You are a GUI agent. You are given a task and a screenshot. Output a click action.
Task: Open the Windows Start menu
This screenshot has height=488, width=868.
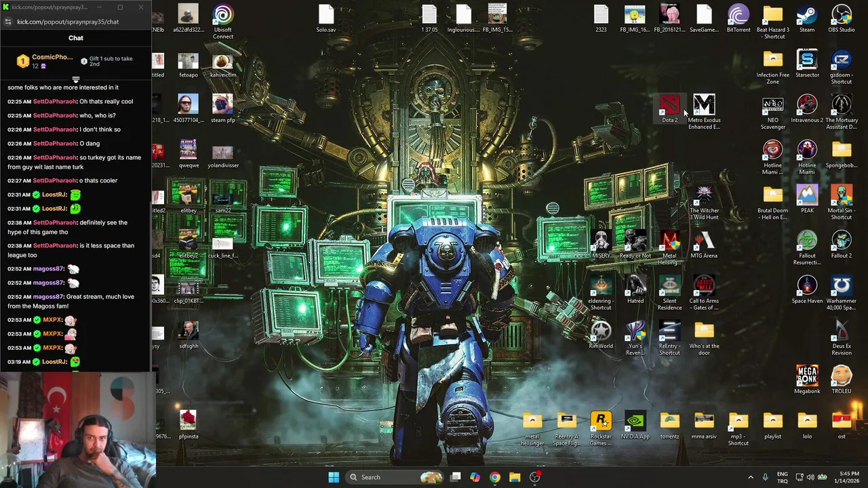(x=334, y=477)
